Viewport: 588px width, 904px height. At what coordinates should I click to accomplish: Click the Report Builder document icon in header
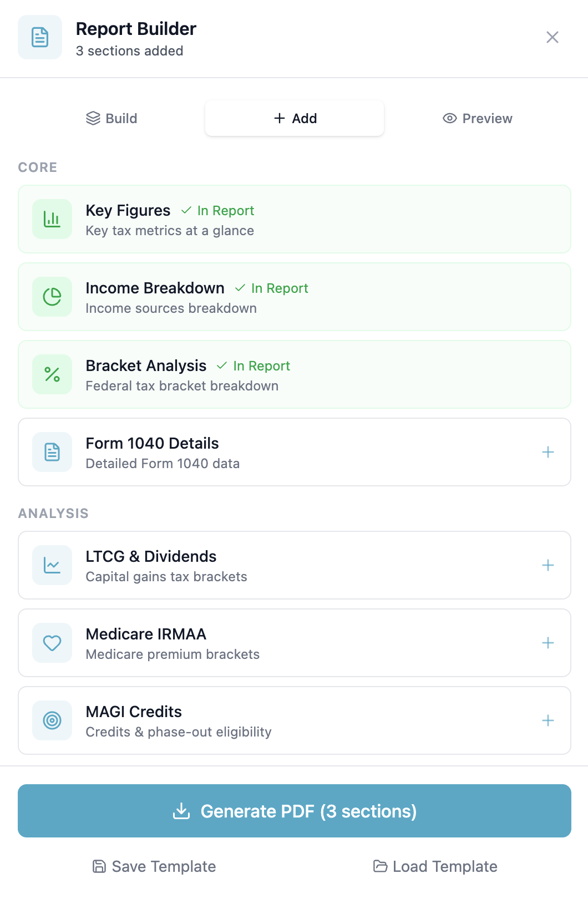click(x=39, y=37)
